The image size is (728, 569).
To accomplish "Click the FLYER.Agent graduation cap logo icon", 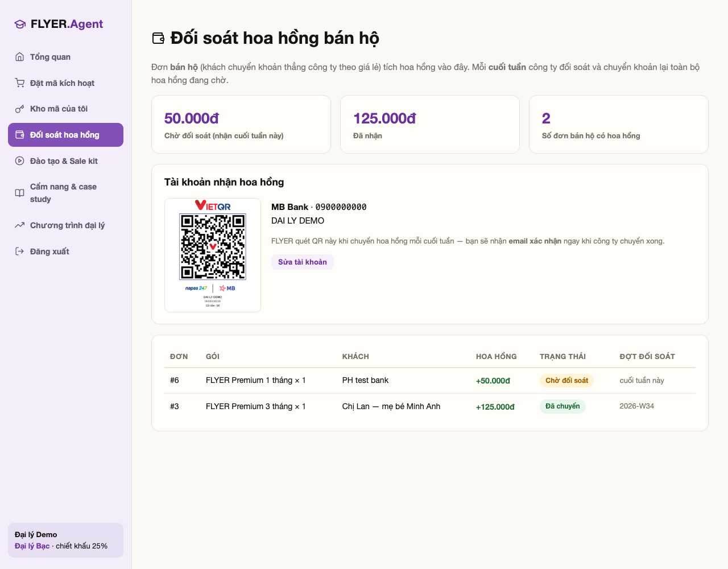I will [20, 24].
